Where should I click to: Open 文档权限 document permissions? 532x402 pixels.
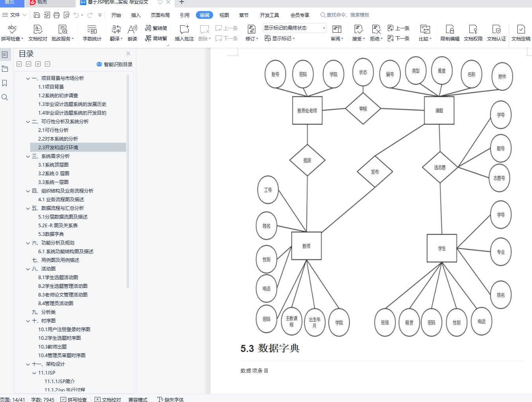point(473,33)
